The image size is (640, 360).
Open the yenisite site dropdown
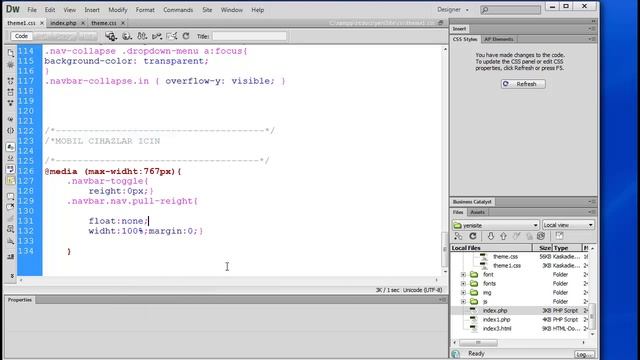coord(496,225)
